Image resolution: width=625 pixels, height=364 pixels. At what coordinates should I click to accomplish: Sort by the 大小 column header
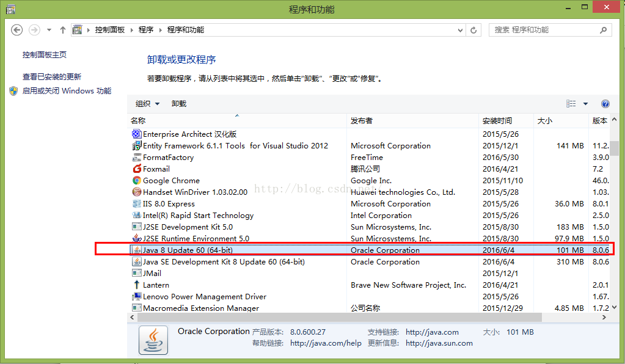561,120
